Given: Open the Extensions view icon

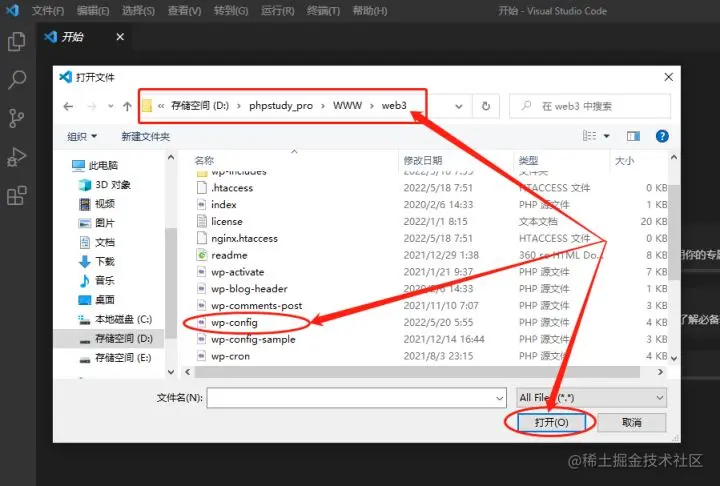Looking at the screenshot, I should [17, 196].
